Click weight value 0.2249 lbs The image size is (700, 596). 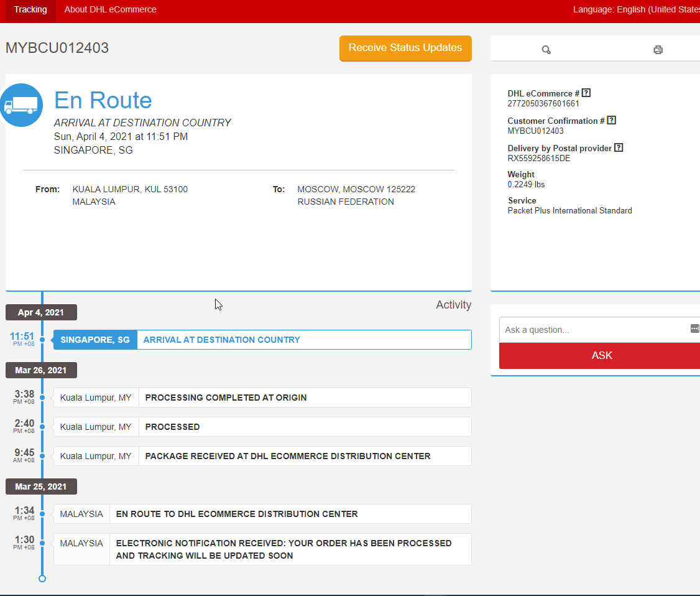click(x=526, y=185)
